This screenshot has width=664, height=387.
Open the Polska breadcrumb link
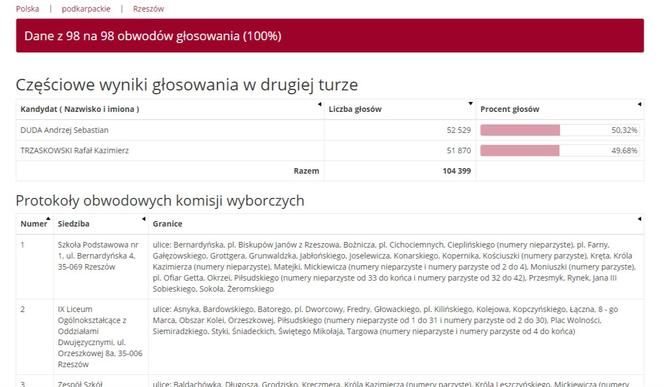[x=28, y=8]
